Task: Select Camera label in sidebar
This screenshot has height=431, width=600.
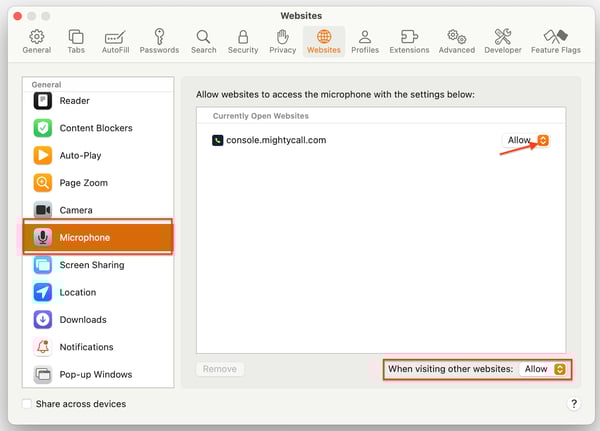Action: point(76,210)
